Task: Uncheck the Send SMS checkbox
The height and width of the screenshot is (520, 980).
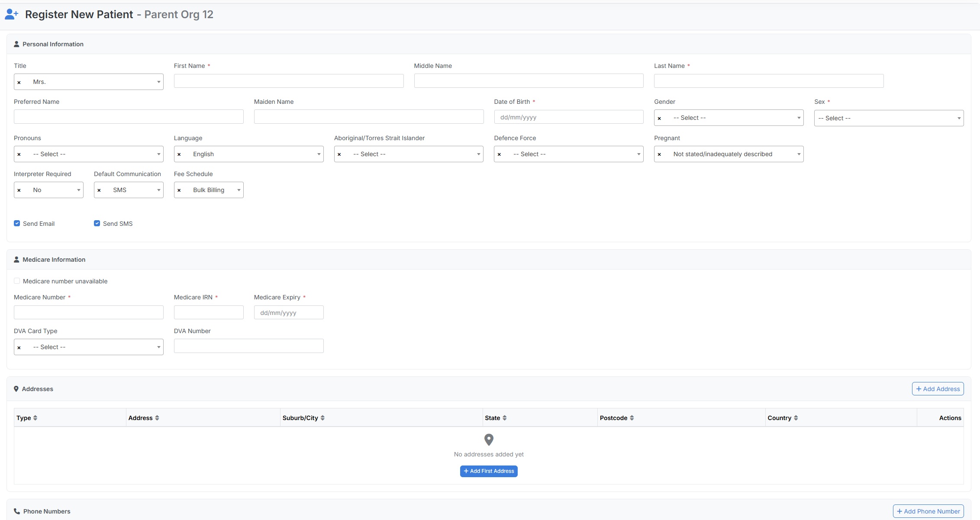Action: point(97,223)
